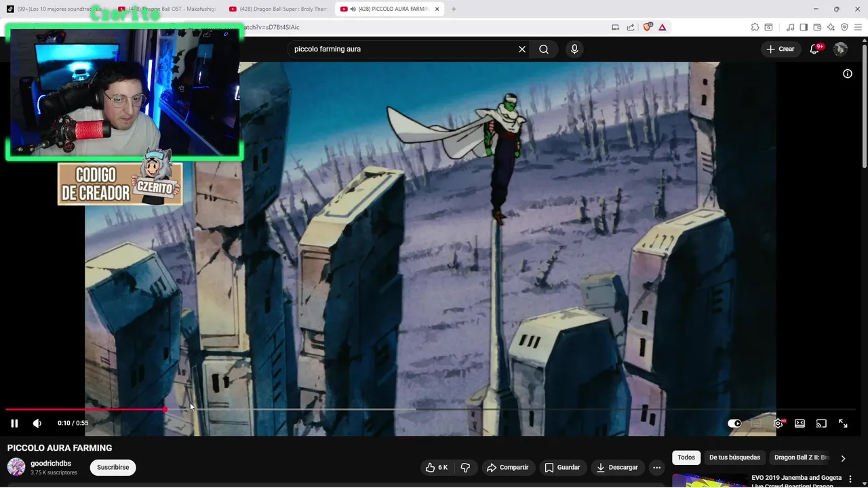868x488 pixels.
Task: Click the video title PICCOLO AURA FARMING
Action: [x=60, y=448]
